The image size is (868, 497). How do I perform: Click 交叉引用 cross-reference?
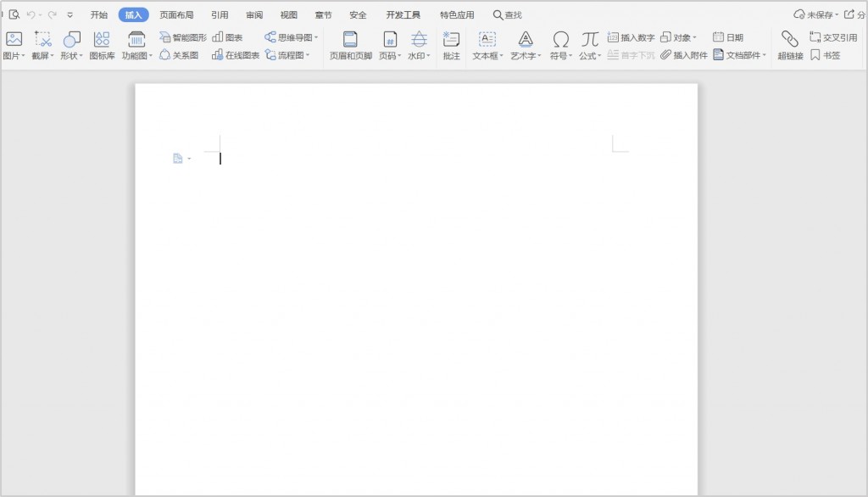coord(834,37)
